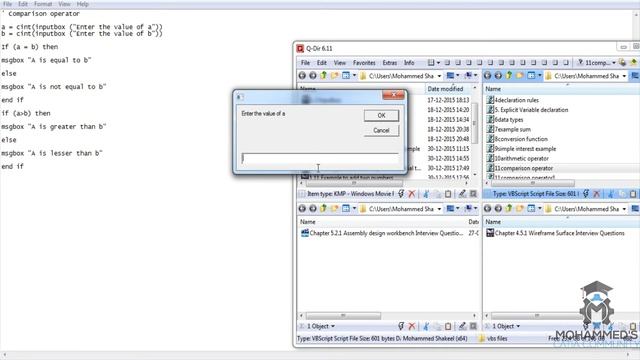The image size is (640, 360).
Task: Go back in top-right Q-Dir pane
Action: coord(487,76)
